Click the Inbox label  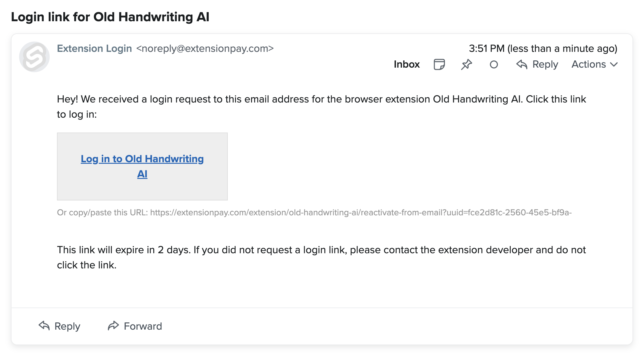pyautogui.click(x=407, y=64)
